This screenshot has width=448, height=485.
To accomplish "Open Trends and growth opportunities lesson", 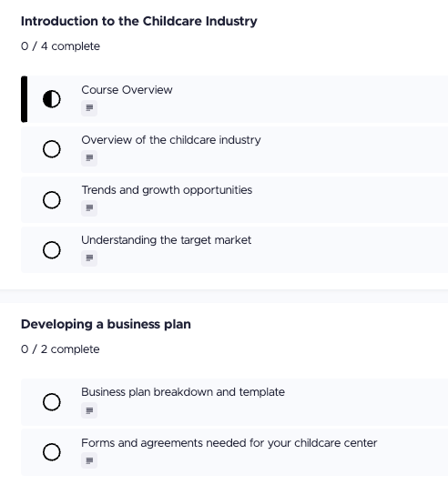I will (167, 190).
